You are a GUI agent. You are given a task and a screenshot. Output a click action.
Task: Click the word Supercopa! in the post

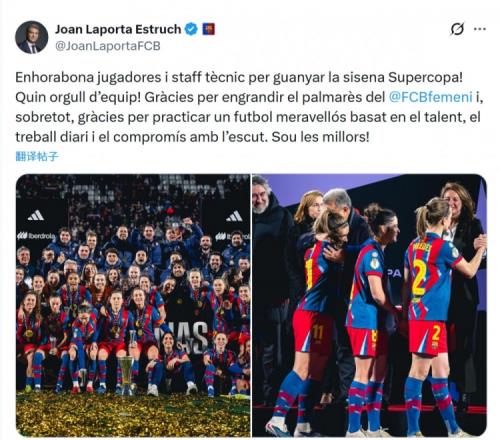point(425,77)
